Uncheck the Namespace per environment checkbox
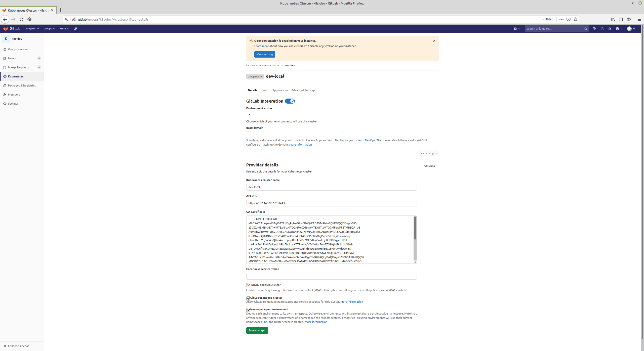Viewport: 644px width, 351px height. (248, 310)
